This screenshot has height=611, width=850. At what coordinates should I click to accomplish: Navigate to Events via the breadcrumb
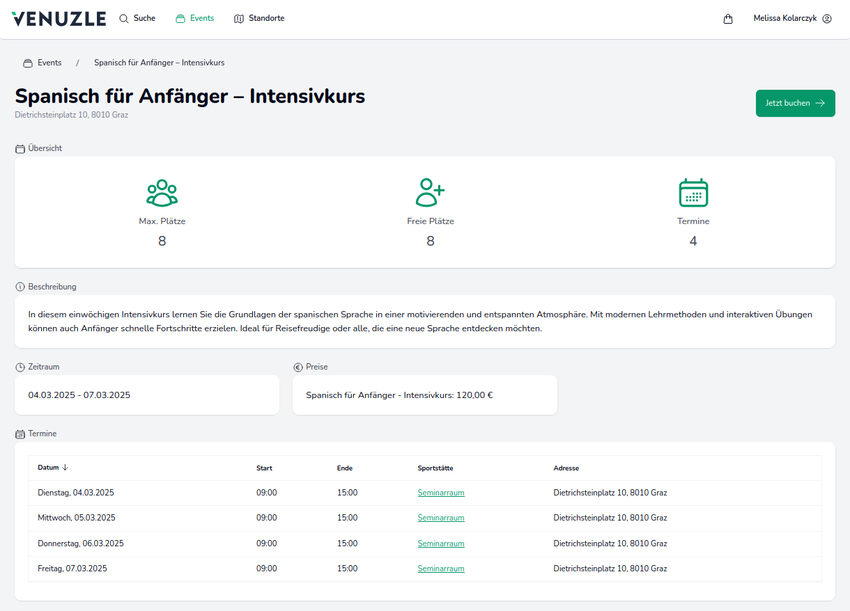48,62
